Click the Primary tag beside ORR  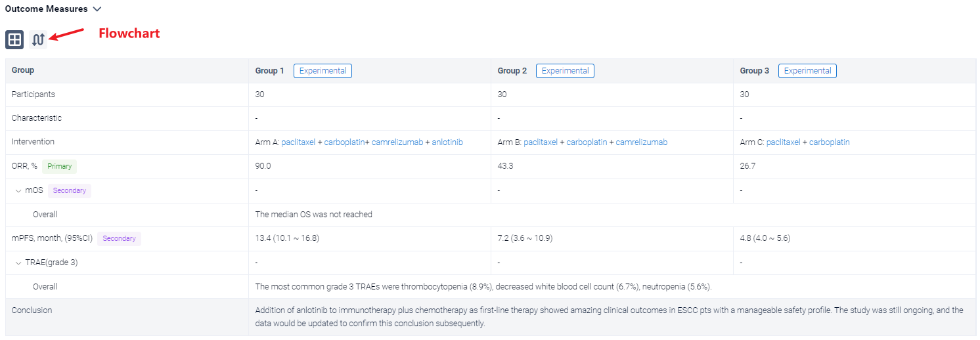[59, 167]
